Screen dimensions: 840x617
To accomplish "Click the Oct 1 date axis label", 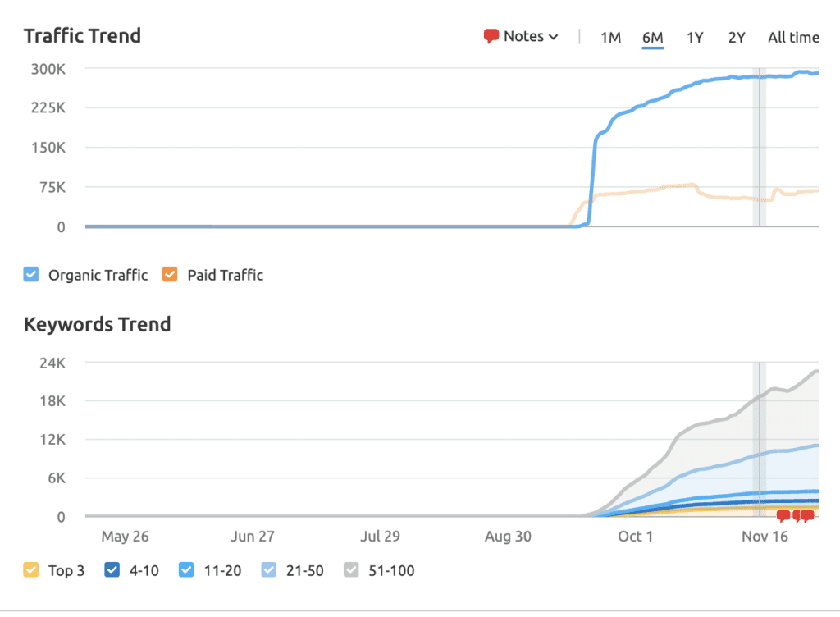I will 636,536.
